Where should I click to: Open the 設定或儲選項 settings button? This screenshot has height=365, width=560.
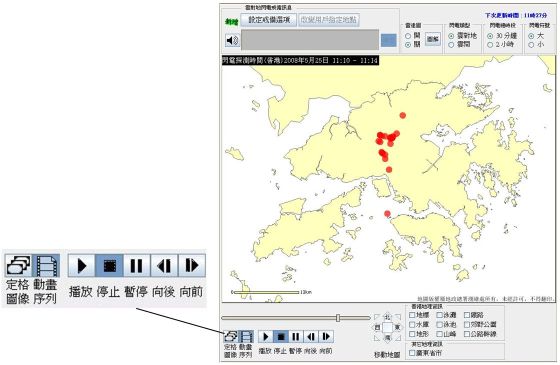(x=269, y=20)
